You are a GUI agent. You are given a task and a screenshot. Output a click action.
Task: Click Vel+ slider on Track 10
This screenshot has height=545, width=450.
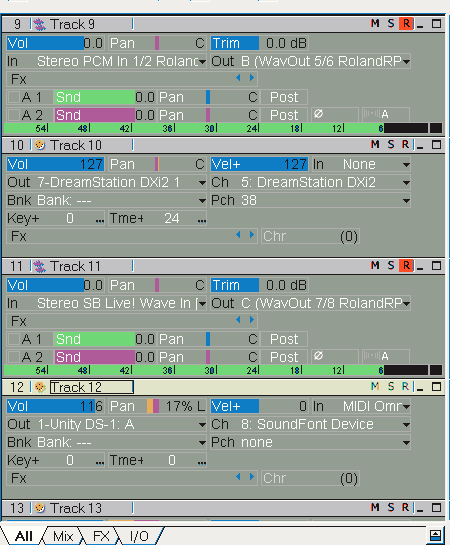coord(259,164)
